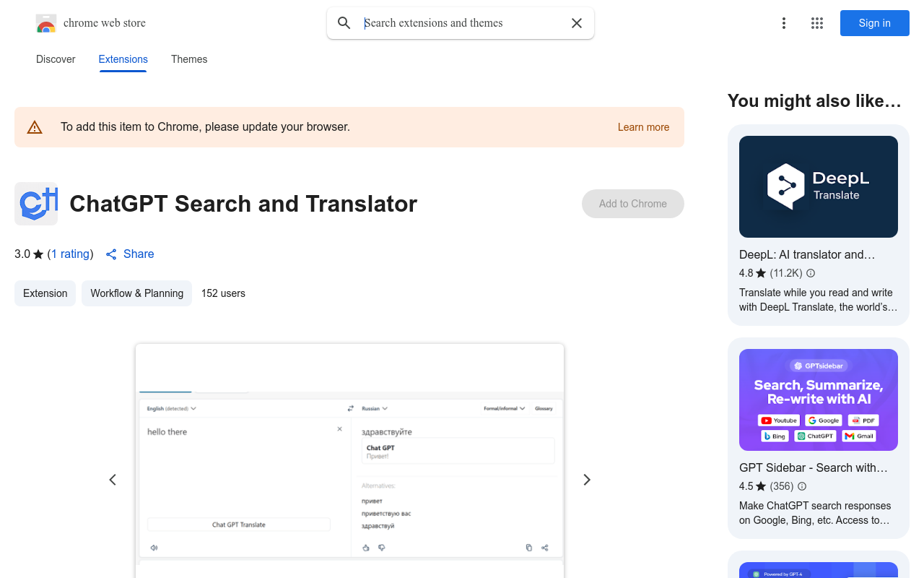This screenshot has width=924, height=578.
Task: Click the warning triangle icon in the banner
Action: 35,127
